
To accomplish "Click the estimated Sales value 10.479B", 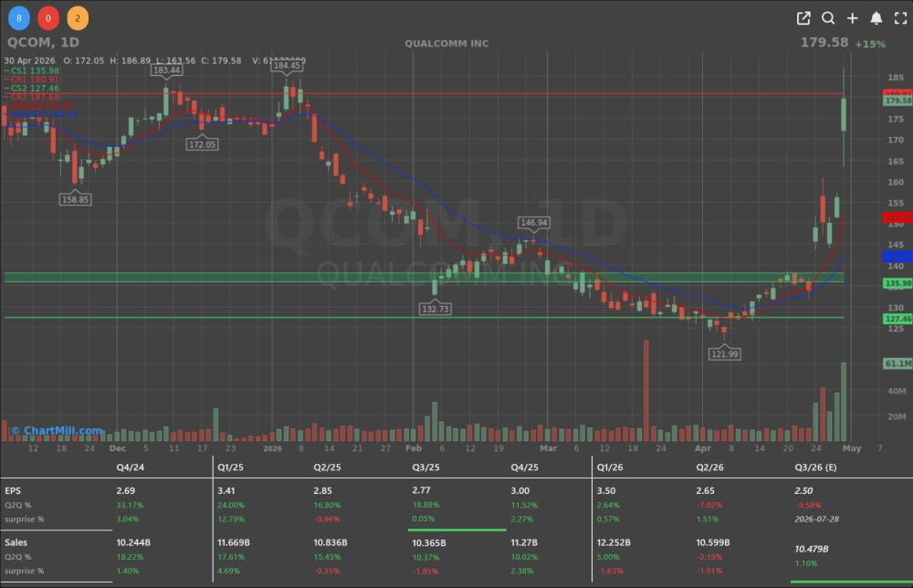I will point(811,549).
